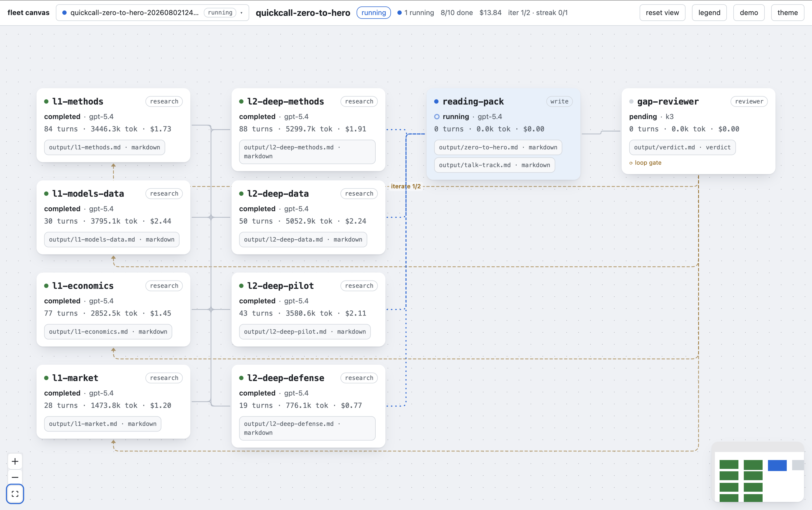Click pending · k3 in gap-reviewer
The image size is (812, 510).
point(651,117)
